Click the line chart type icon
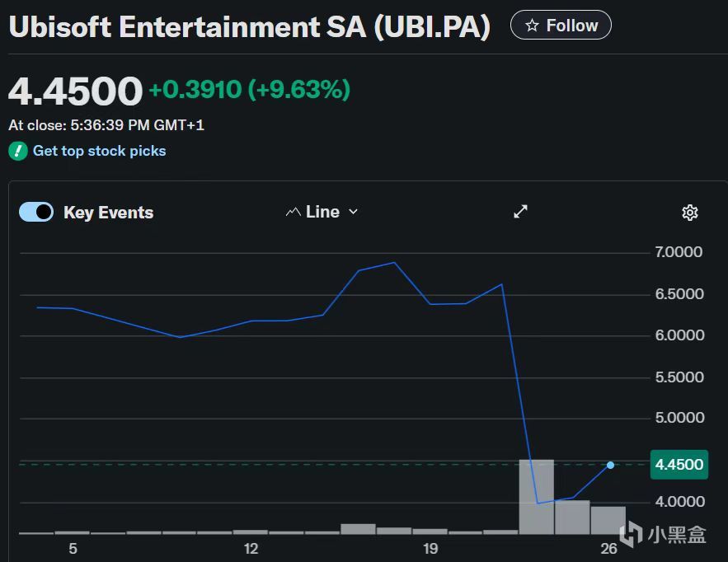Screen dimensions: 728x562 (x=293, y=213)
